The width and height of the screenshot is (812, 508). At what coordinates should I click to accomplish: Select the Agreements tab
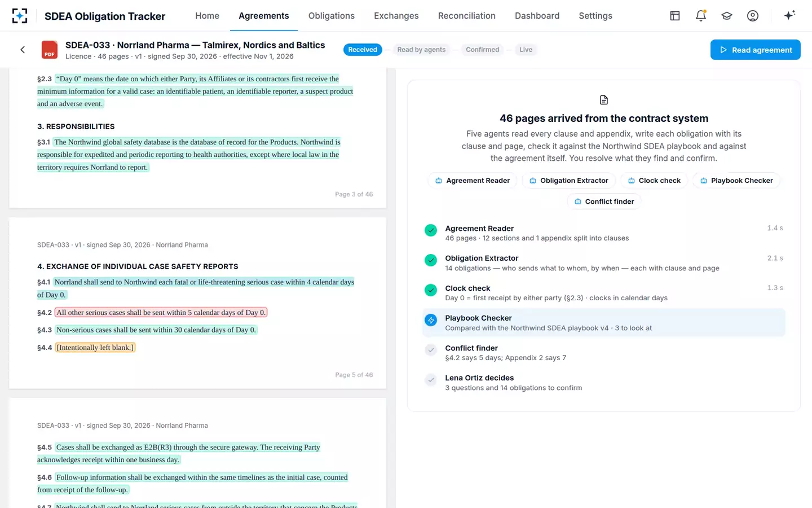(264, 16)
